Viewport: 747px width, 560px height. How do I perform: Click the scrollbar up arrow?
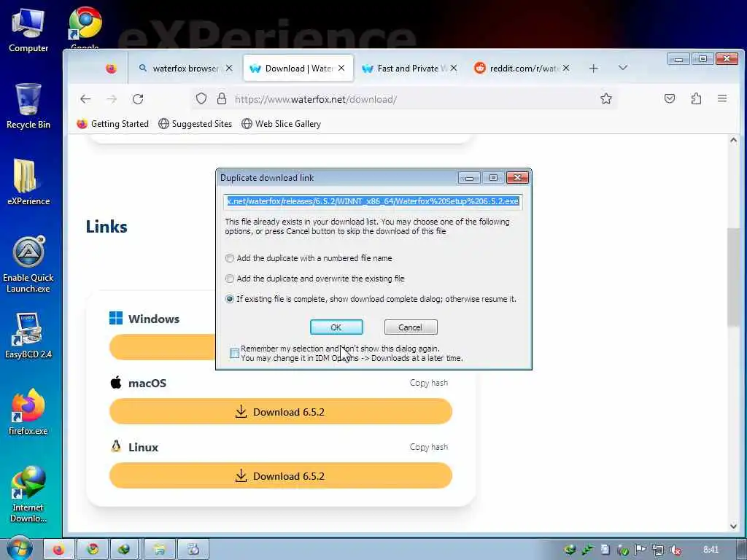[734, 141]
